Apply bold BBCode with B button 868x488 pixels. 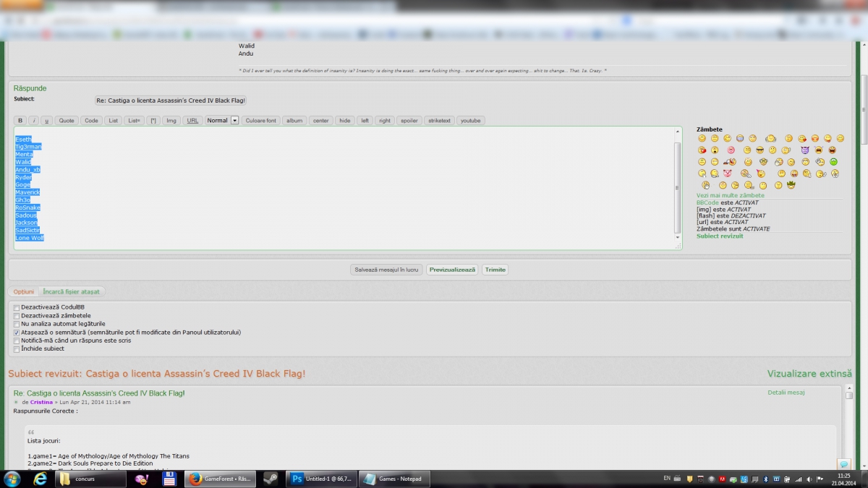20,121
